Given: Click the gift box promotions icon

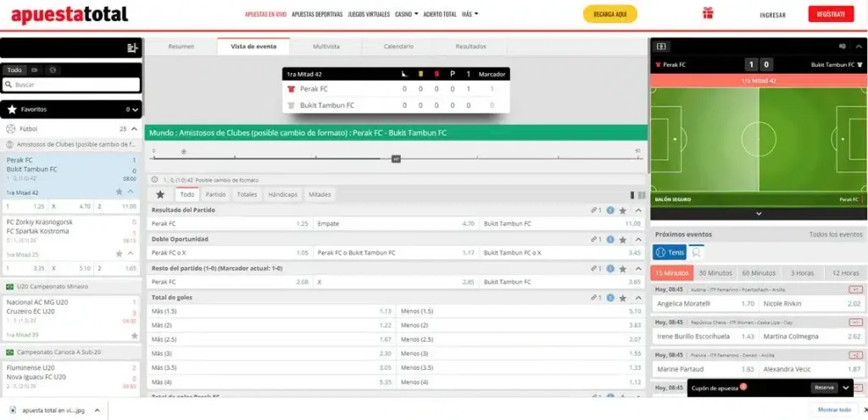Looking at the screenshot, I should coord(708,14).
